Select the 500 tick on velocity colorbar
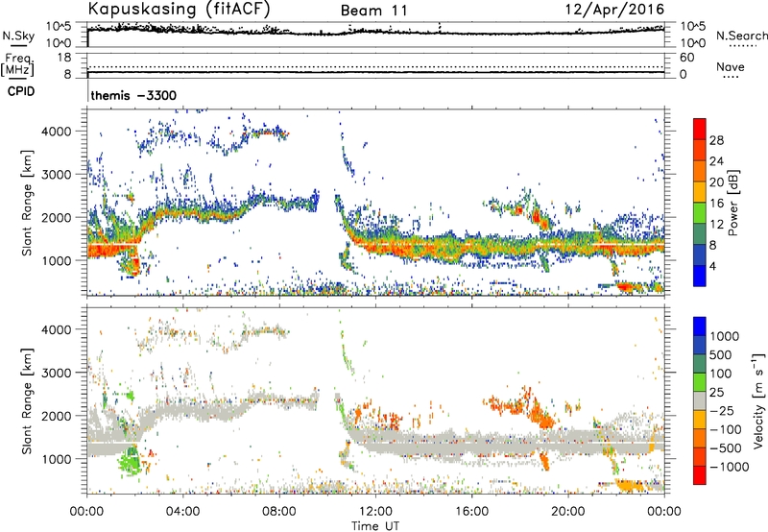 click(723, 355)
